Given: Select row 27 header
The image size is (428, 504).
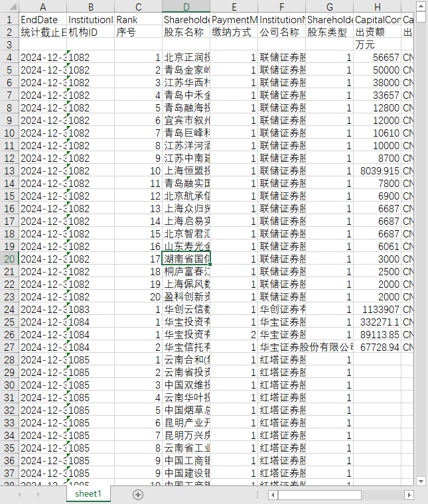Looking at the screenshot, I should point(9,347).
